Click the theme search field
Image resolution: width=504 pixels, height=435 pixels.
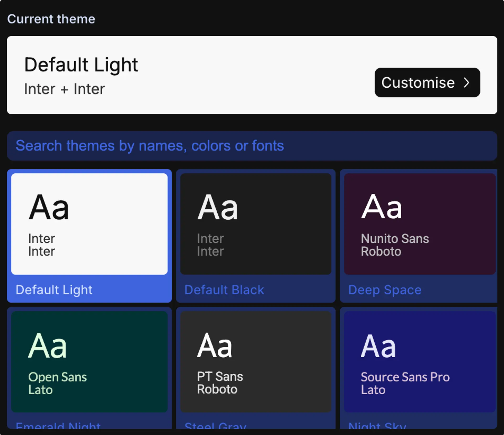click(251, 146)
